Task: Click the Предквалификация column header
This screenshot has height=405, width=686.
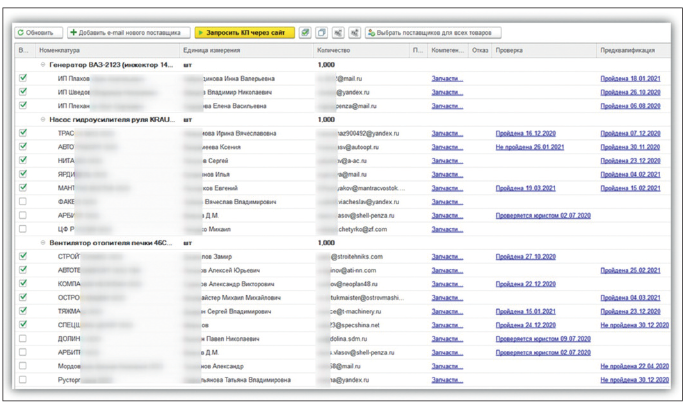Action: tap(633, 50)
